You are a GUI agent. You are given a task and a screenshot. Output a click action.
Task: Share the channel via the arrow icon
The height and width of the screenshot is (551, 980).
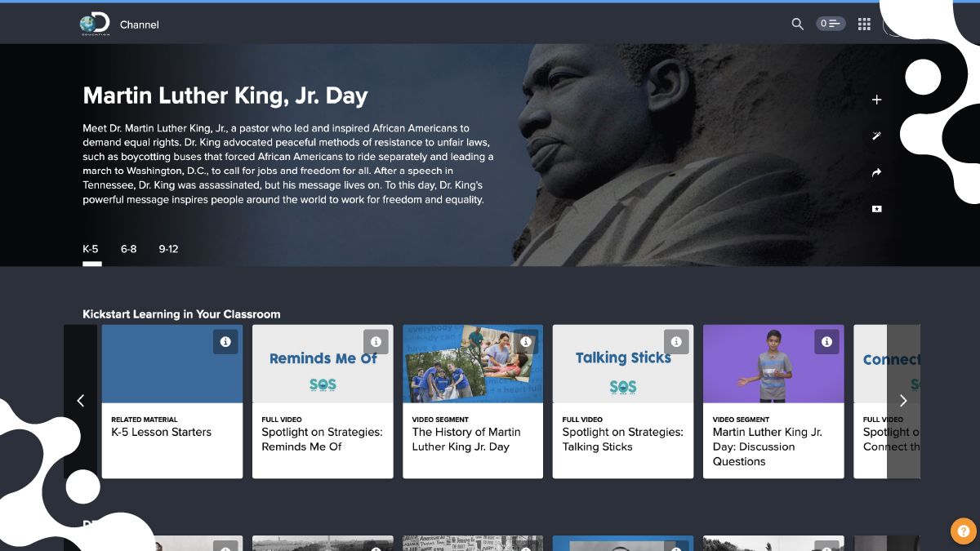coord(876,172)
